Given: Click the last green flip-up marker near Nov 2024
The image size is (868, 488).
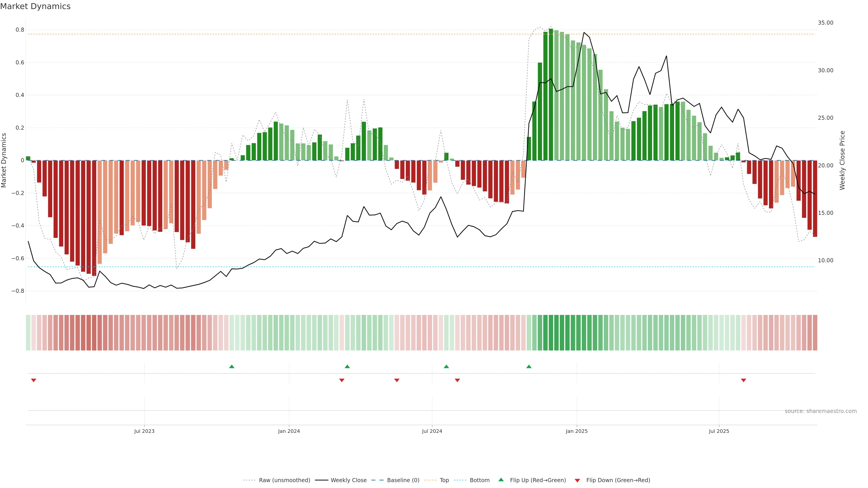Looking at the screenshot, I should point(529,366).
